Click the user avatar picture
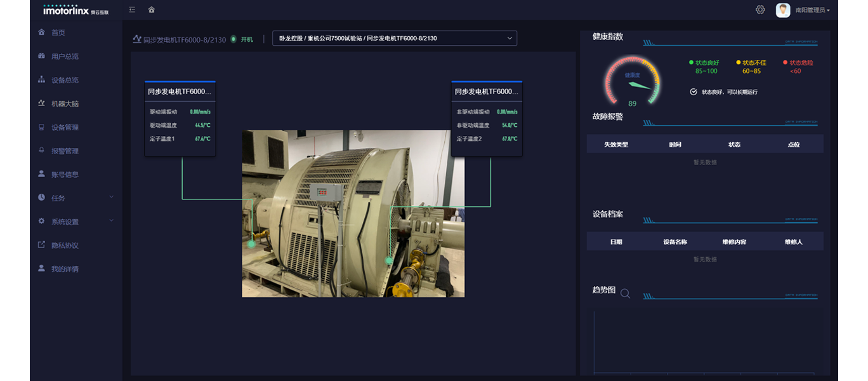 click(x=783, y=10)
